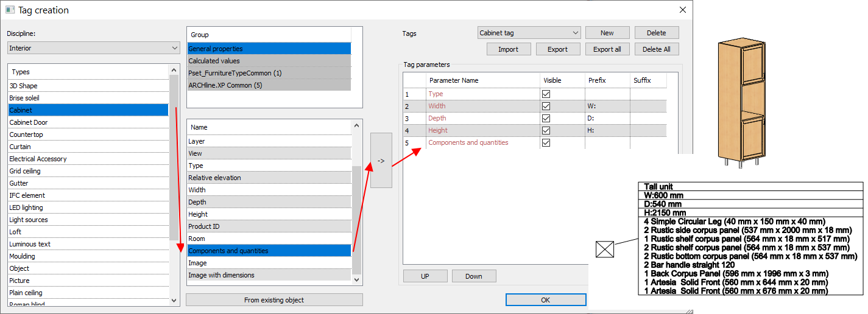Screen dimensions: 868x314
Task: Select Countertop type
Action: tap(88, 134)
